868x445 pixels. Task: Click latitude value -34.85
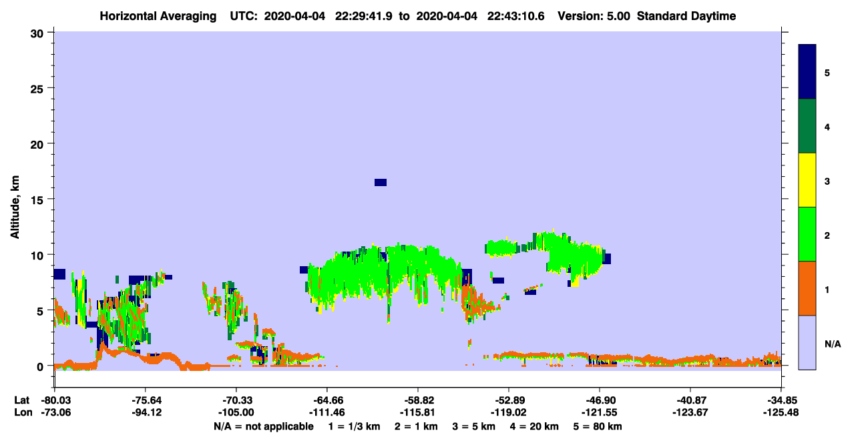pyautogui.click(x=781, y=400)
